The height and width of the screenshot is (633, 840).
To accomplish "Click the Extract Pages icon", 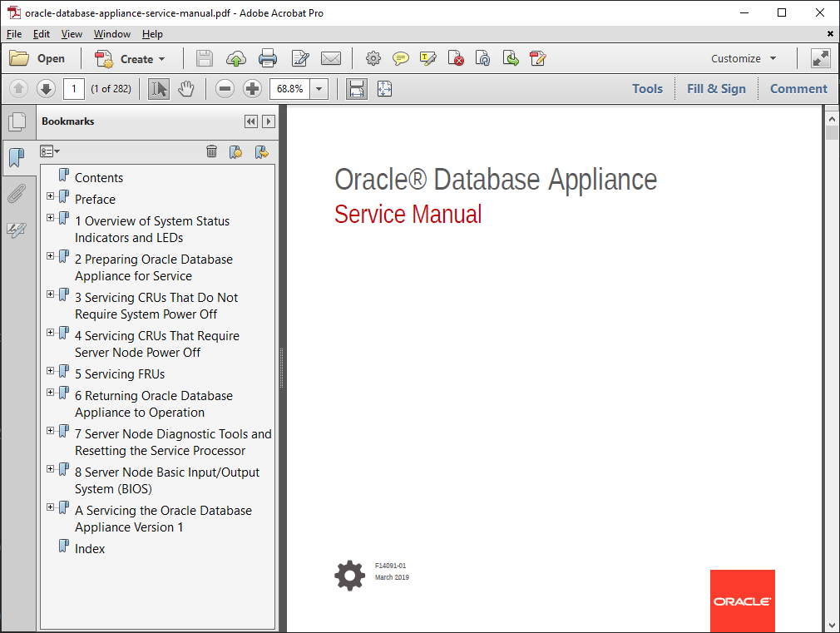I will point(511,58).
